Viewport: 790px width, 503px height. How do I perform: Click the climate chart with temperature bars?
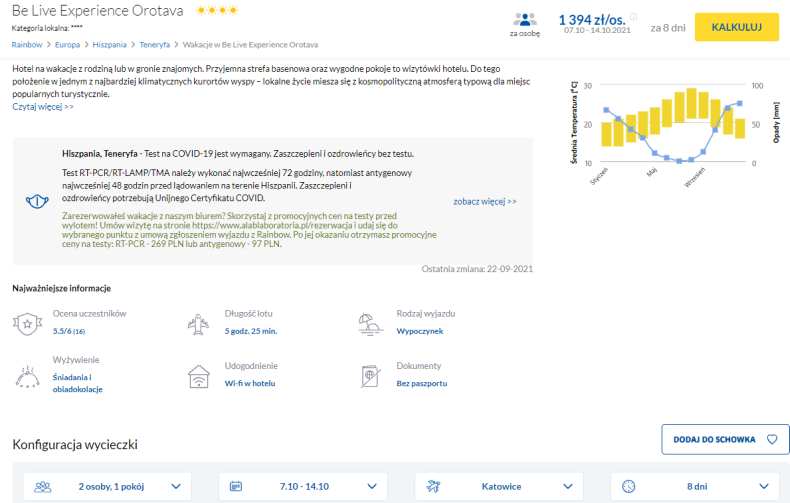click(675, 133)
